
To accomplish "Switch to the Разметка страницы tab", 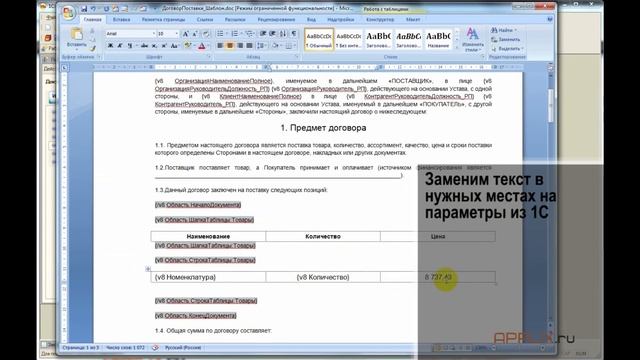I will click(163, 19).
